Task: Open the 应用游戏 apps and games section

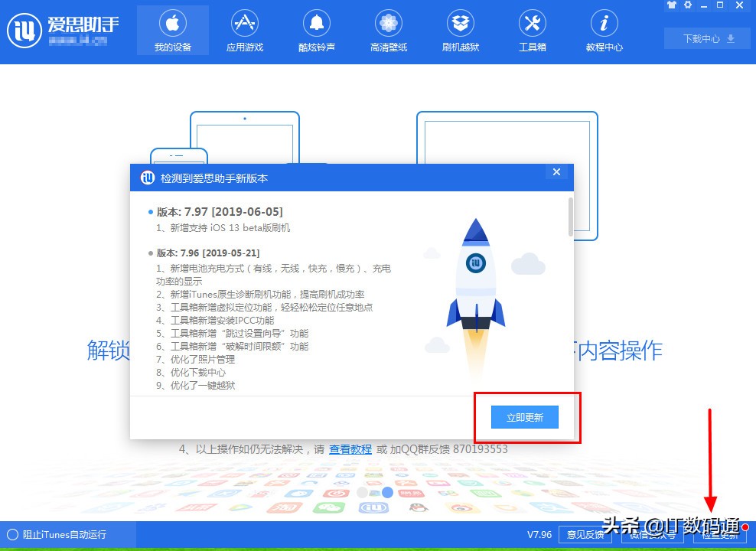Action: 244,31
